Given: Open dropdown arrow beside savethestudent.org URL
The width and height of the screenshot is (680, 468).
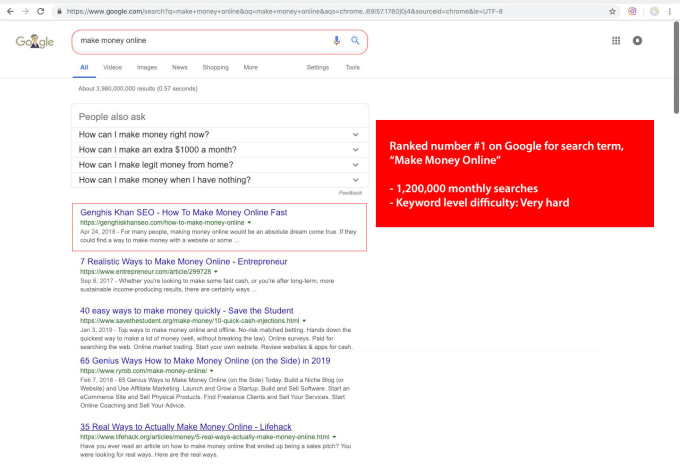Looking at the screenshot, I should (x=304, y=321).
